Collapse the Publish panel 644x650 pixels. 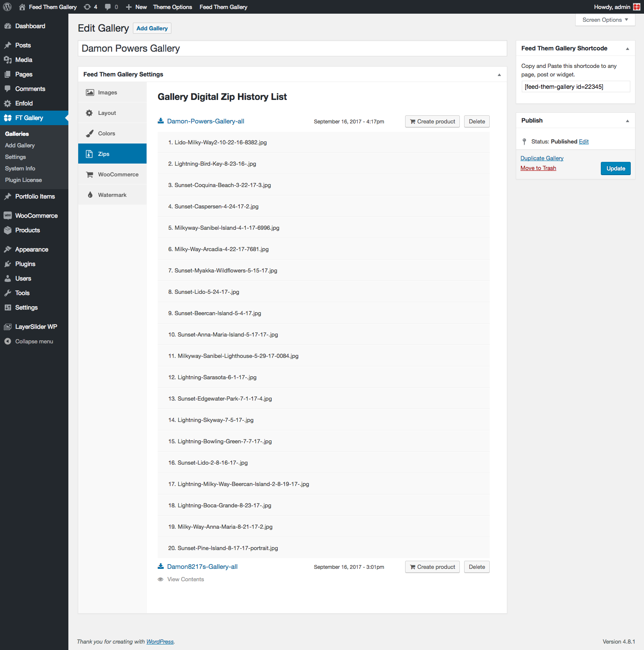click(x=627, y=121)
